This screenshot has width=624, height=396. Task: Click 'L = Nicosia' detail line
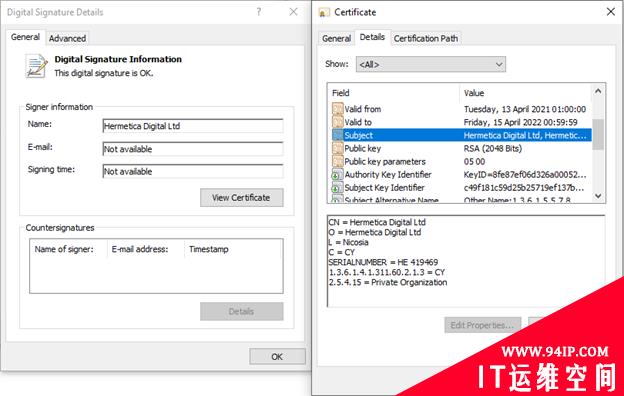point(348,242)
